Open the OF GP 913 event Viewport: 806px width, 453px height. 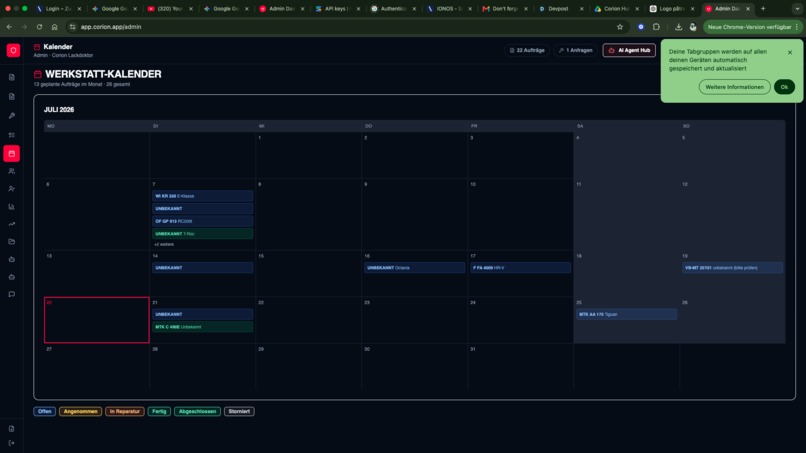[x=203, y=221]
